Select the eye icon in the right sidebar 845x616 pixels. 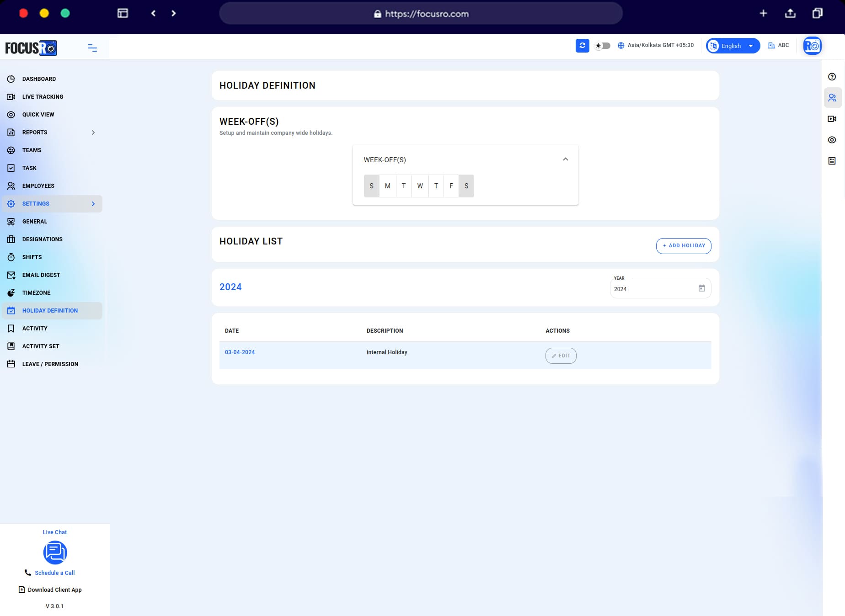[832, 140]
